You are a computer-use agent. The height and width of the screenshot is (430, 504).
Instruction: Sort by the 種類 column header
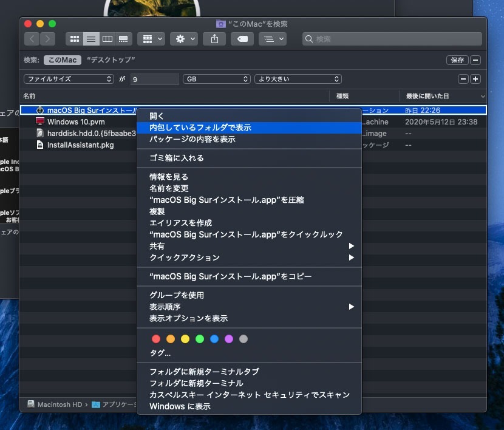click(364, 96)
